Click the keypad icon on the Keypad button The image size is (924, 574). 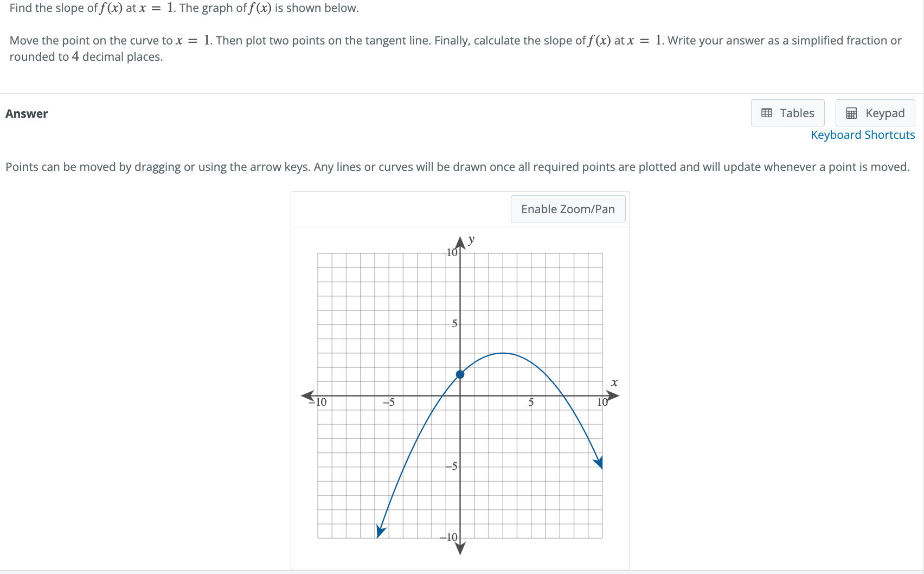point(852,113)
